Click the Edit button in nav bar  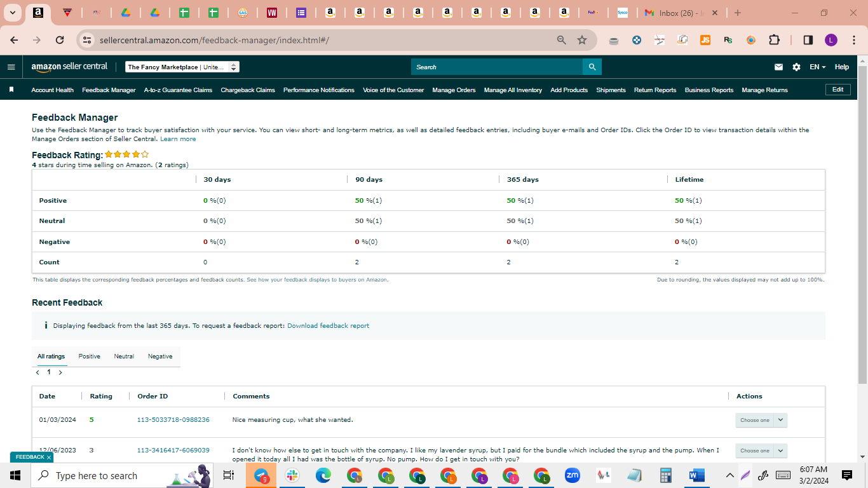click(x=837, y=90)
